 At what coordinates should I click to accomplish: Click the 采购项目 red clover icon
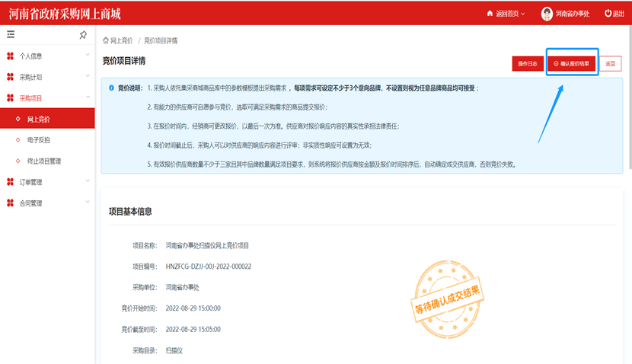[11, 98]
